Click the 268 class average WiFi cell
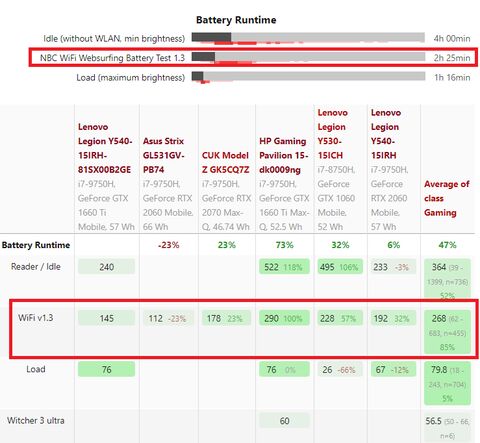This screenshot has height=443, width=480. click(x=447, y=332)
